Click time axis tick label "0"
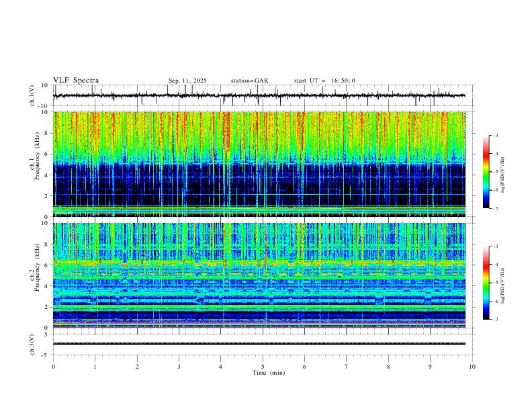This screenshot has height=411, width=532. coord(53,367)
